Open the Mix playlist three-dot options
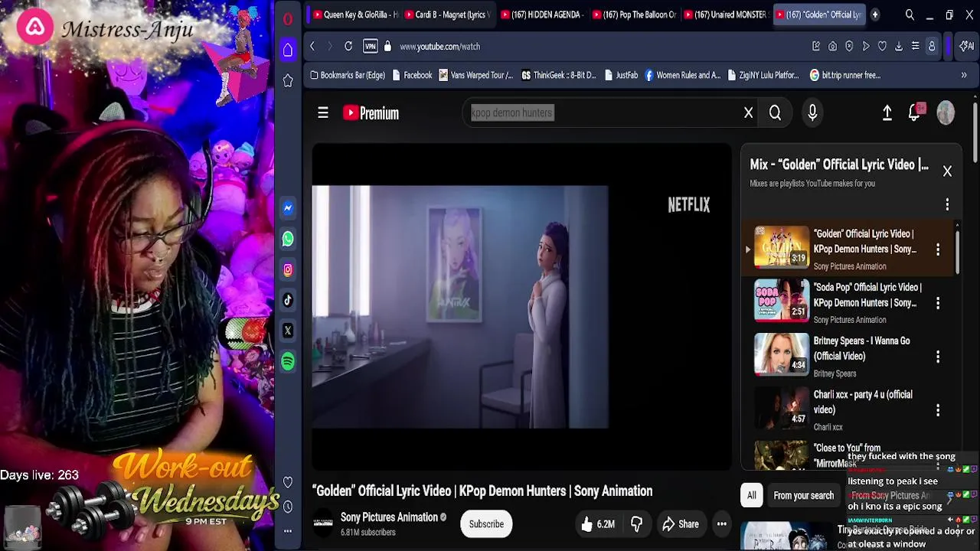 click(947, 204)
